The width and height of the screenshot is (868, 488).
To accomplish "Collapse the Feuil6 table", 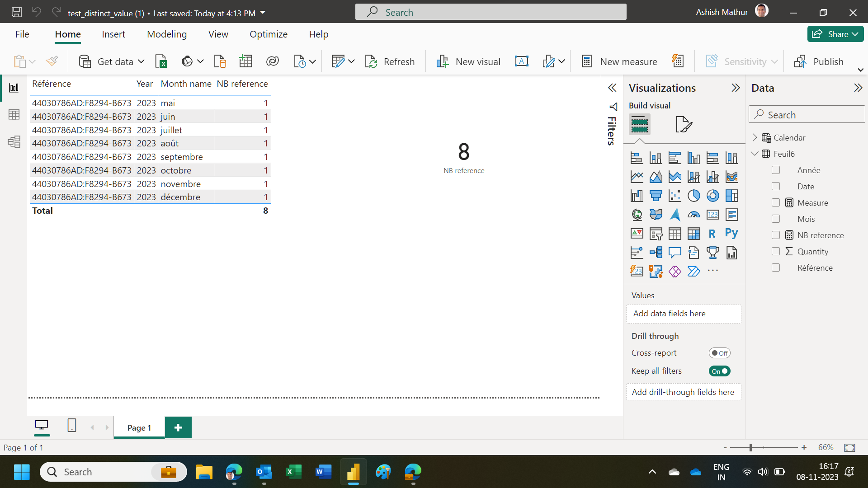I will [755, 154].
